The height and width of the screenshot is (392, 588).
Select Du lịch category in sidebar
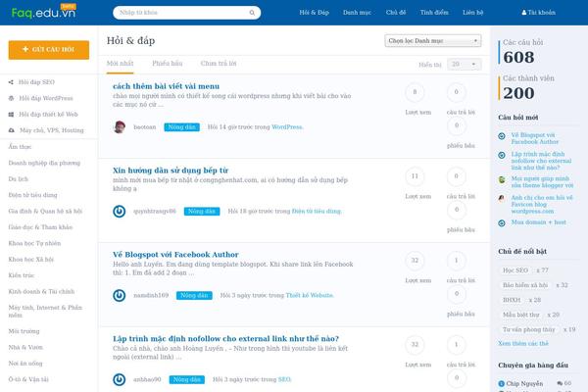pyautogui.click(x=18, y=179)
